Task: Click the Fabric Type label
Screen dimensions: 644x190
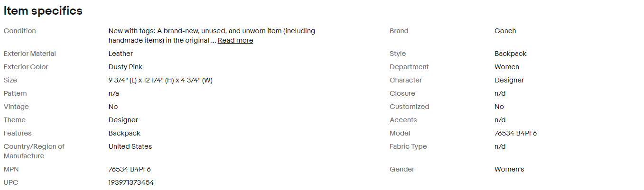Action: (408, 146)
